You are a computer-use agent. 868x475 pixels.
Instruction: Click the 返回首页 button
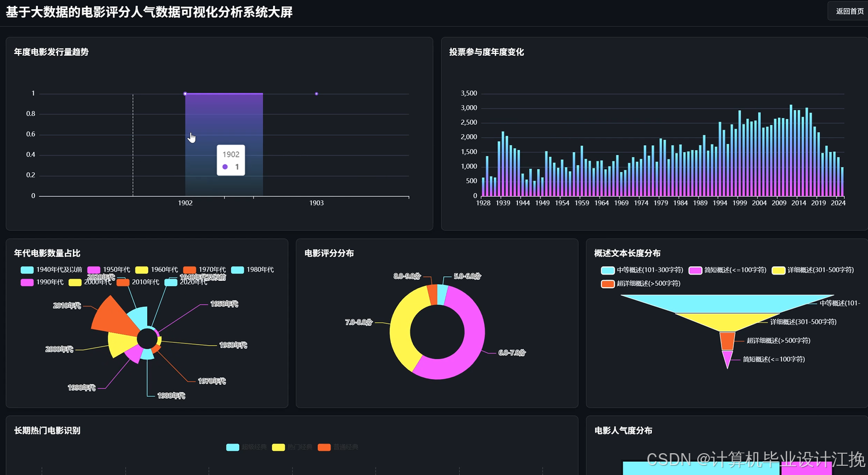click(x=849, y=11)
